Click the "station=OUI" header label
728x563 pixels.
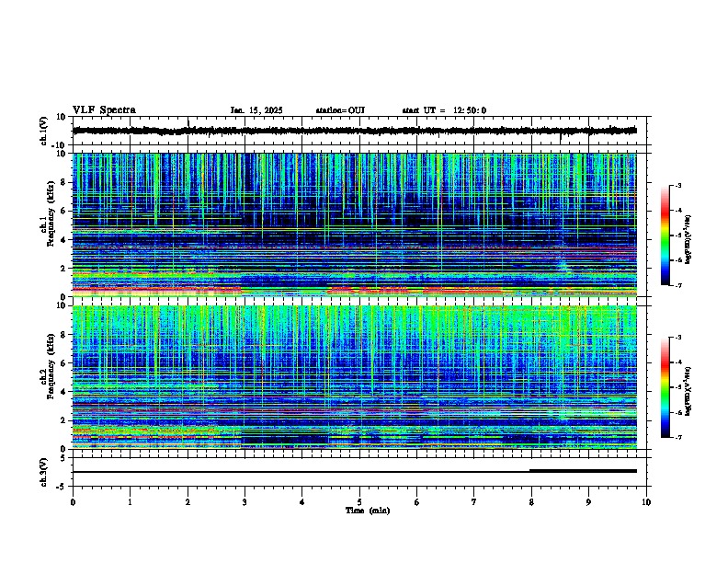point(340,110)
